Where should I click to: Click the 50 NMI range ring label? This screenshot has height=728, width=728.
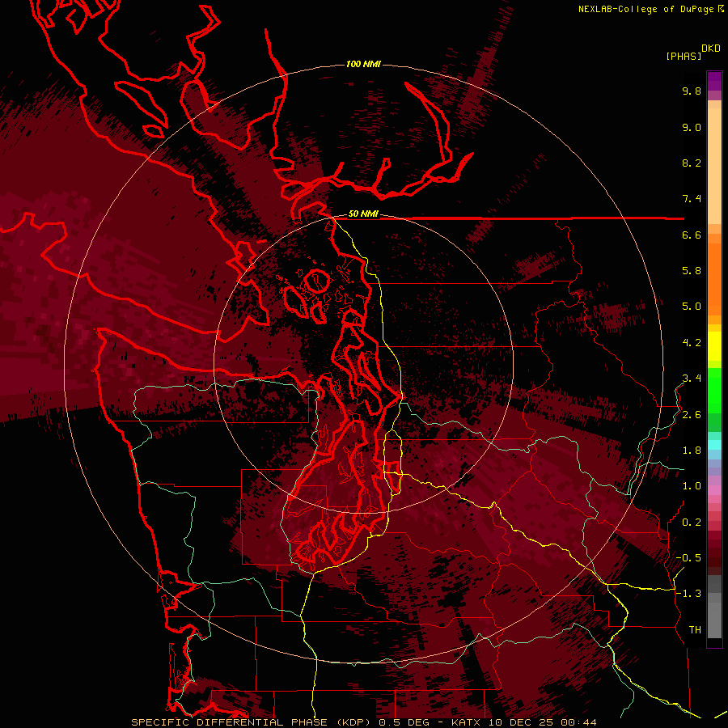click(x=363, y=214)
